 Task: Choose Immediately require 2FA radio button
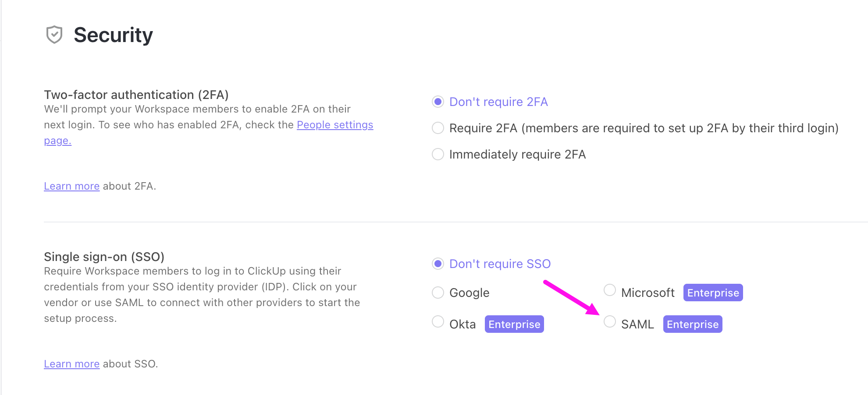tap(438, 155)
